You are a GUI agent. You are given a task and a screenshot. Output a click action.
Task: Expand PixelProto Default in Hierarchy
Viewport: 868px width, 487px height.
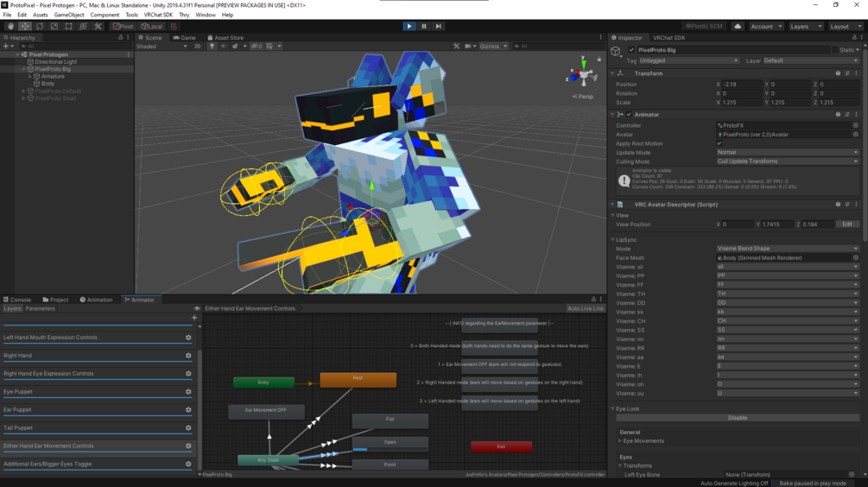coord(24,92)
